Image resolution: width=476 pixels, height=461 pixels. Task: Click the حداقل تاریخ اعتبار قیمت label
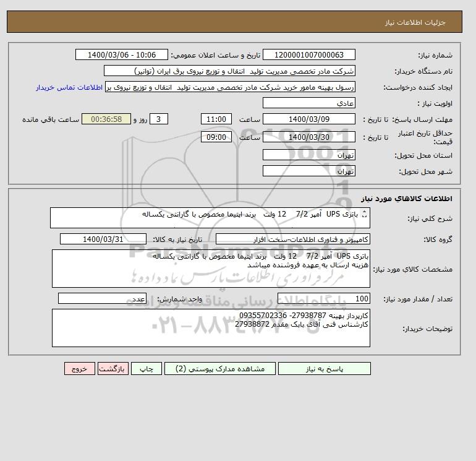[x=425, y=137]
